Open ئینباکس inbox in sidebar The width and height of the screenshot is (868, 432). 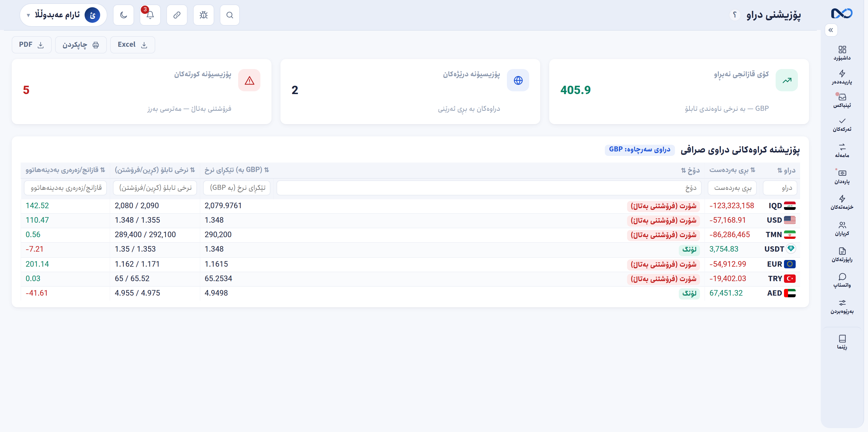(x=842, y=100)
